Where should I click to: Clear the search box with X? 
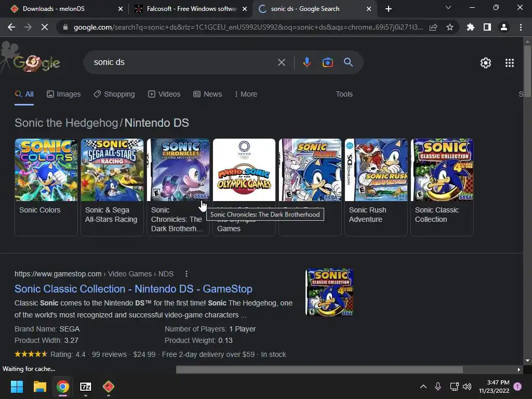point(282,62)
